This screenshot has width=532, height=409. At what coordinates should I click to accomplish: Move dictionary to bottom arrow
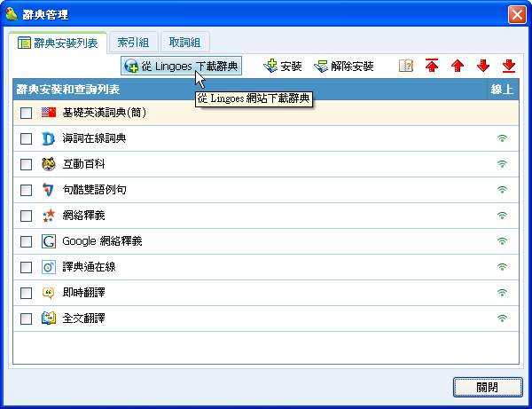pos(509,66)
